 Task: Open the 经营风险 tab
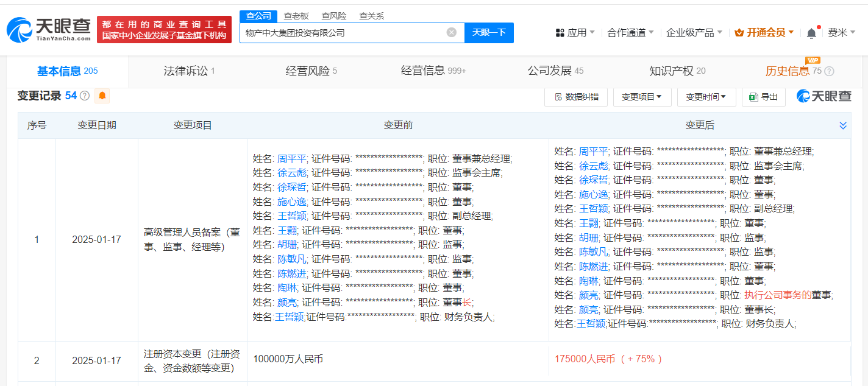(x=311, y=71)
